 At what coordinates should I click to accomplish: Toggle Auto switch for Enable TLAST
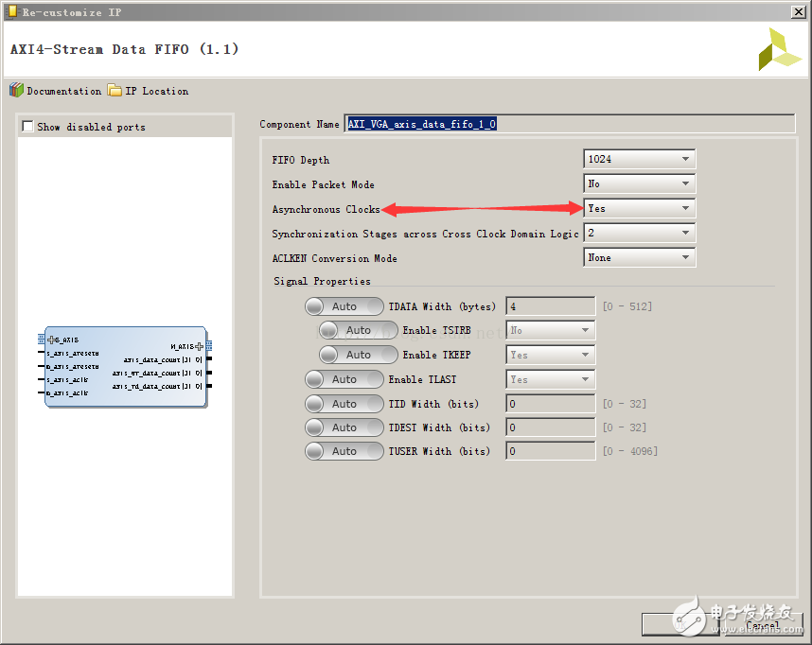tap(344, 379)
